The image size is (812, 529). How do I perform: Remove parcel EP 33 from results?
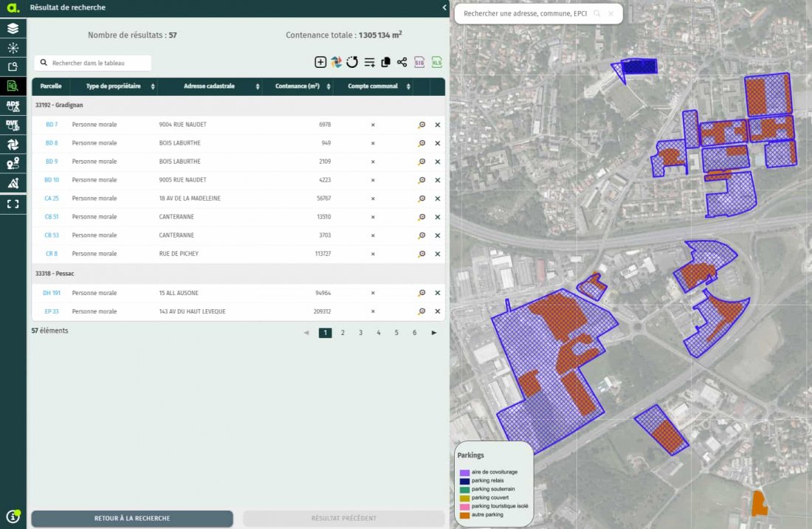point(437,311)
